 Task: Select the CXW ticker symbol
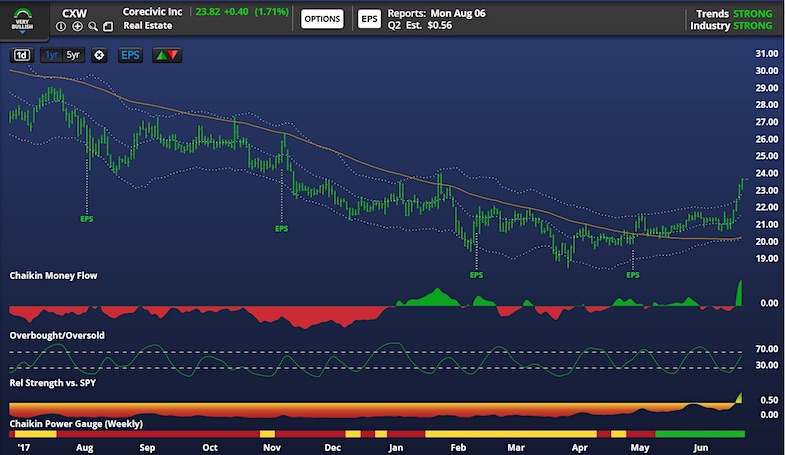tap(74, 13)
